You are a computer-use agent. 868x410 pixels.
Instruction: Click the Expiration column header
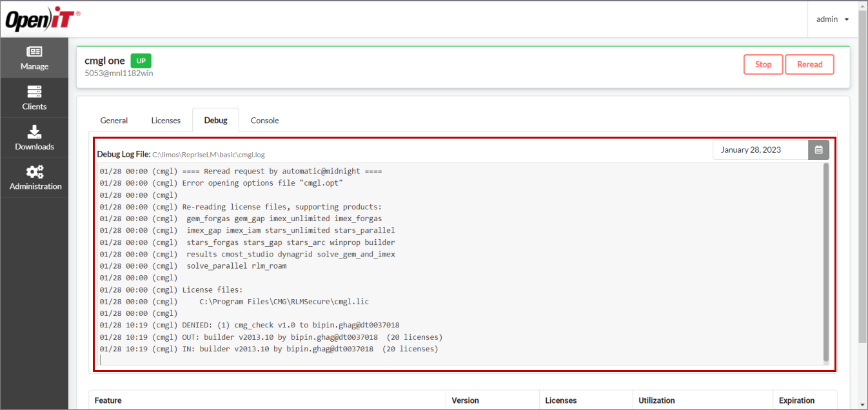point(805,400)
